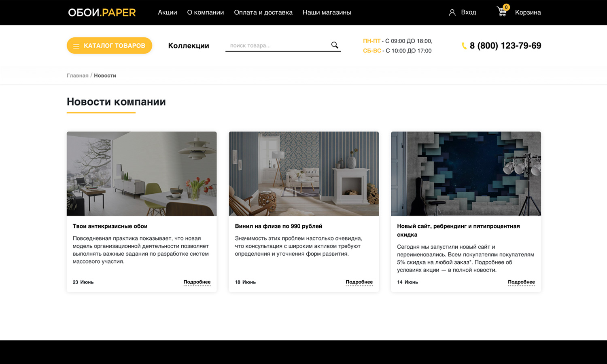Open Подробнее for Твои антикризисные обои

(197, 282)
